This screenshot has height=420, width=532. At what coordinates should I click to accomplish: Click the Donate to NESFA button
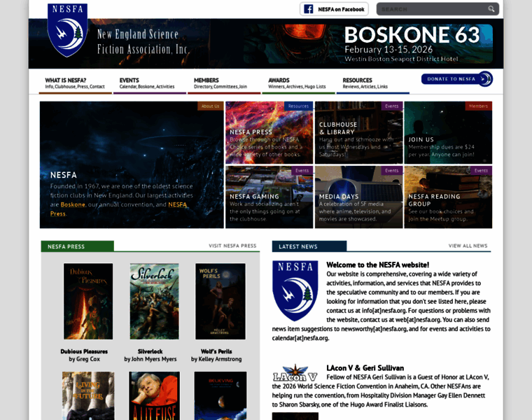[456, 79]
